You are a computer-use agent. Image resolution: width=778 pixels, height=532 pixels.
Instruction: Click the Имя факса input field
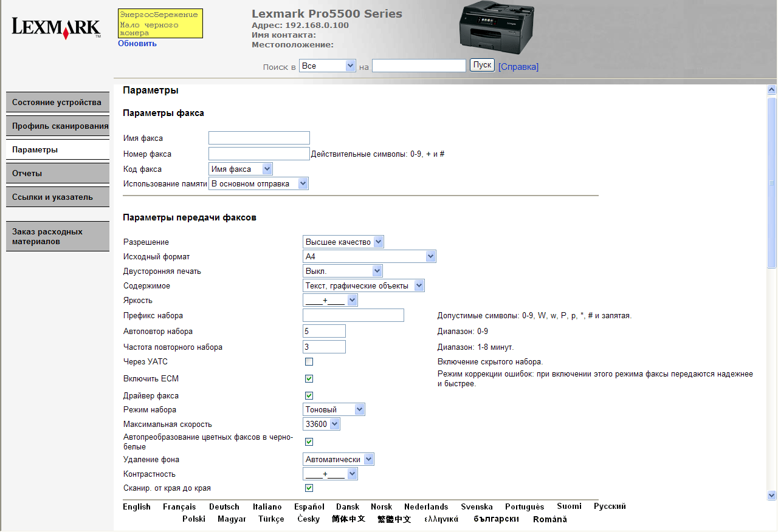[x=259, y=138]
